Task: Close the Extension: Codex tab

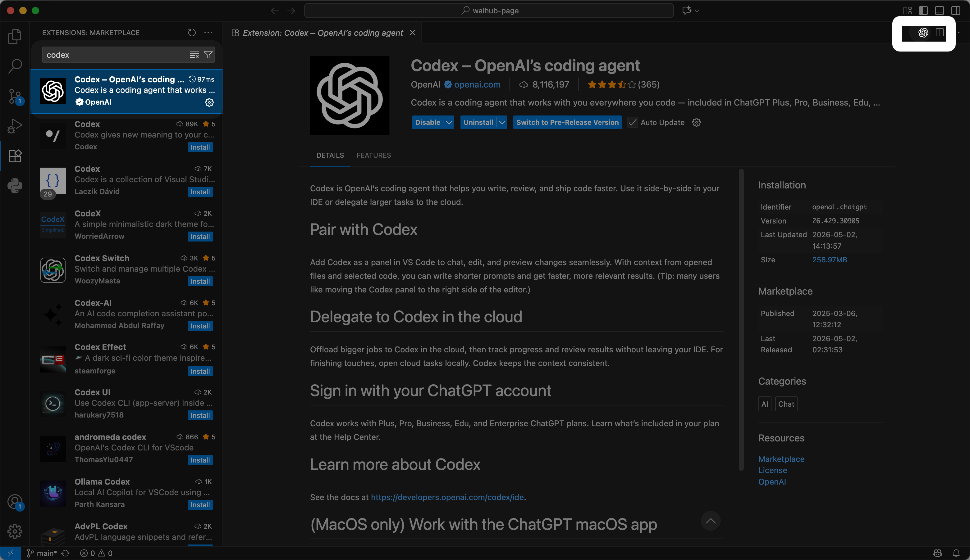Action: 412,33
